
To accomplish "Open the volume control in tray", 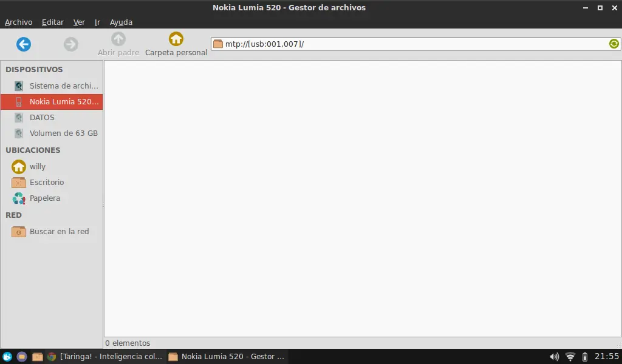I will coord(554,357).
